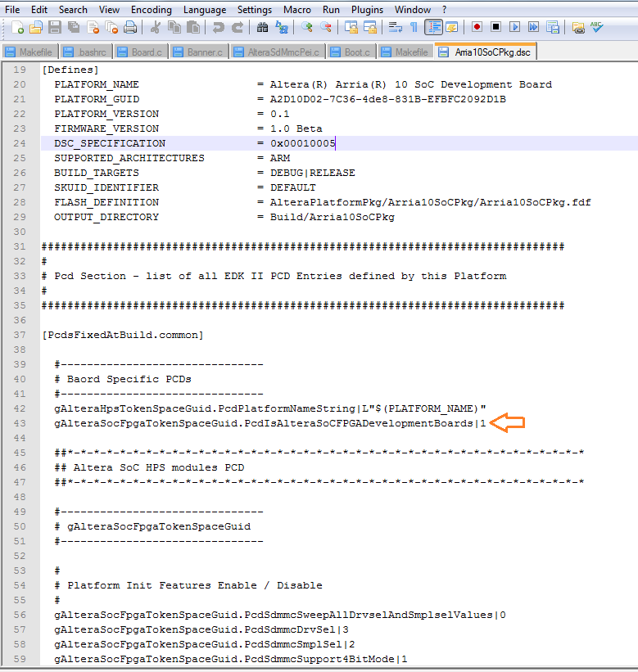Image resolution: width=638 pixels, height=672 pixels.
Task: Open the Encoding menu
Action: point(152,10)
